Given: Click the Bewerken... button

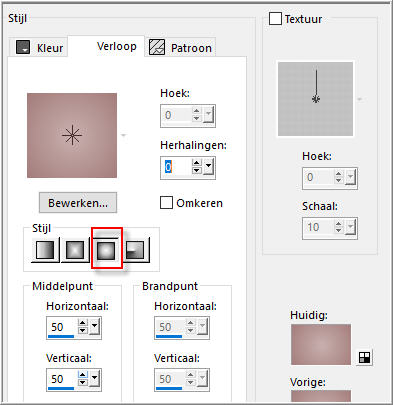Looking at the screenshot, I should 78,203.
